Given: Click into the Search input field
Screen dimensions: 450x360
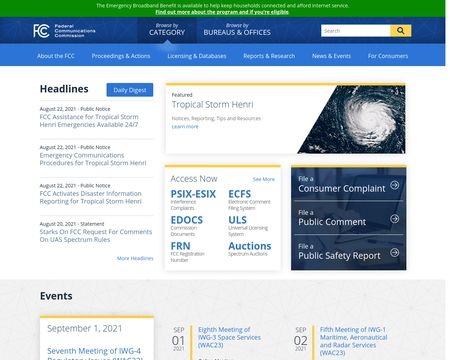Looking at the screenshot, I should click(356, 31).
